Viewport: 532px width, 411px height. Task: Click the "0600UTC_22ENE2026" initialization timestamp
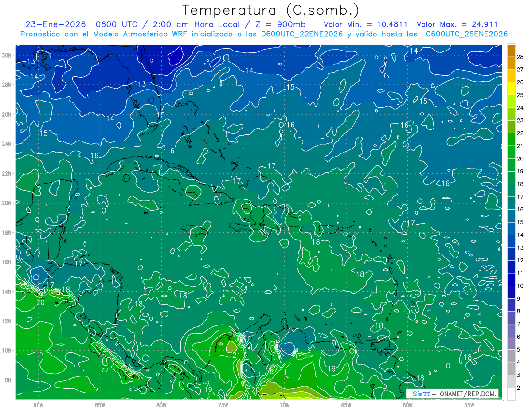click(x=302, y=34)
